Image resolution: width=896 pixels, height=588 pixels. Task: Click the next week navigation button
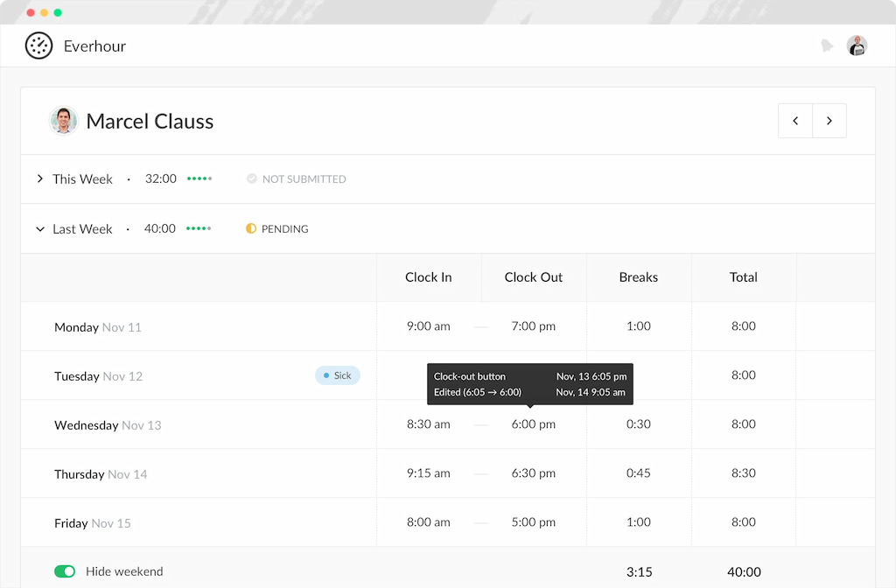(x=829, y=121)
